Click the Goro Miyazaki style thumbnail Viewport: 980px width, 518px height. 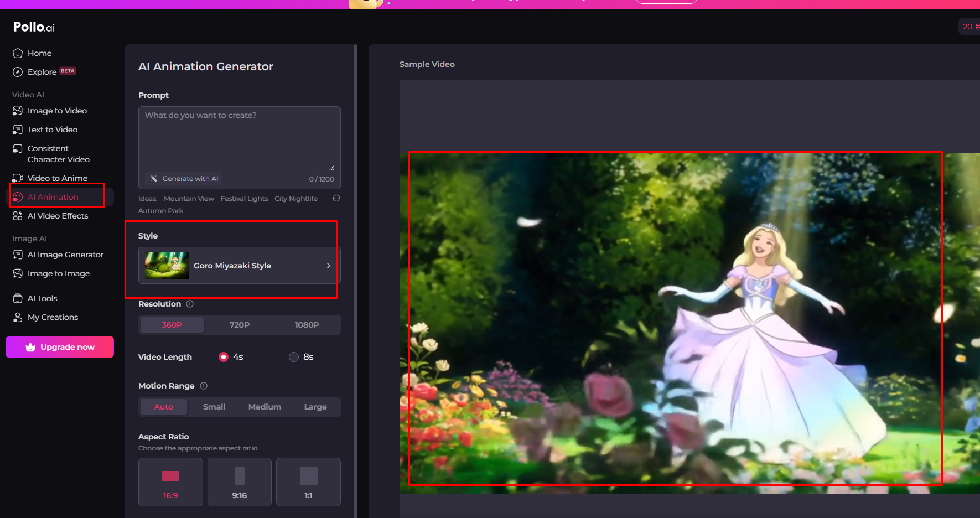[167, 266]
